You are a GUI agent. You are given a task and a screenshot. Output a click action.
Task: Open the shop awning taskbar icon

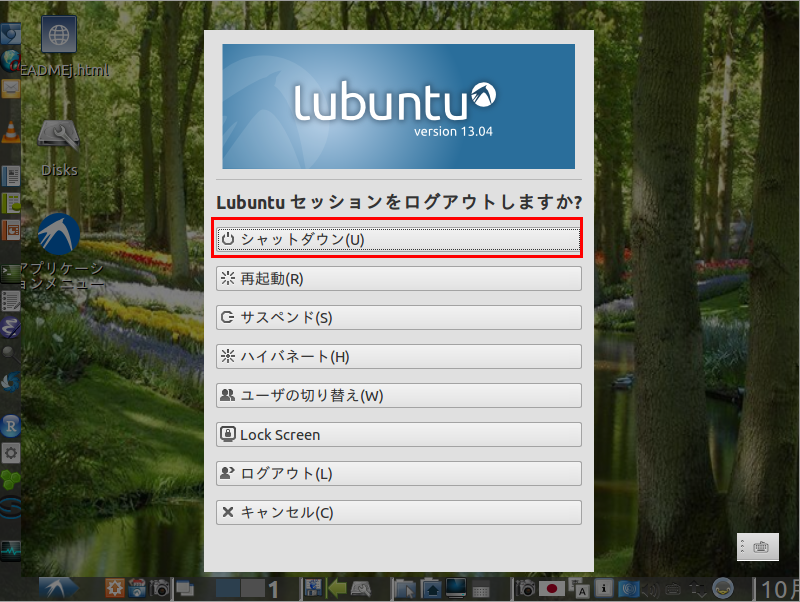tap(137, 588)
